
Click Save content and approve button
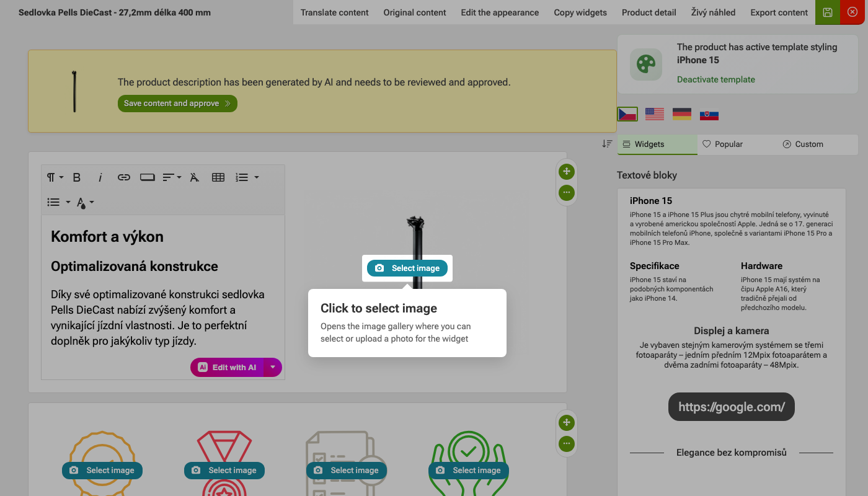point(177,104)
